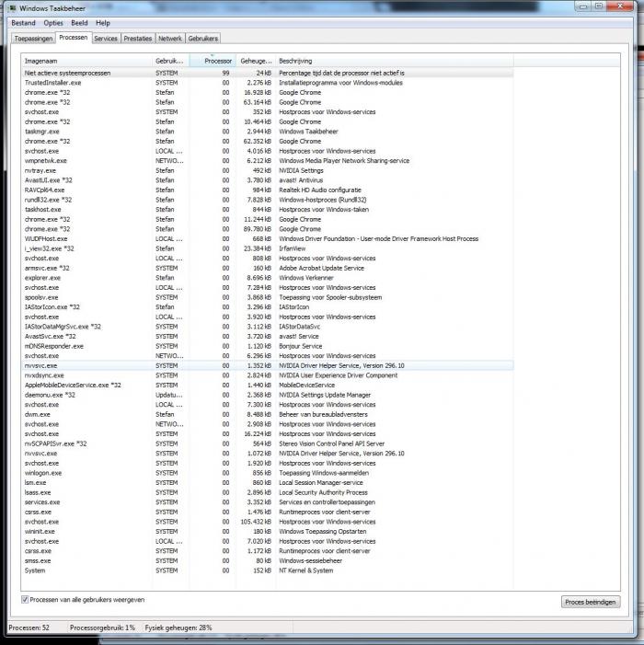Click the 105.432 kB memory value
Image resolution: width=644 pixels, height=645 pixels.
pyautogui.click(x=256, y=522)
